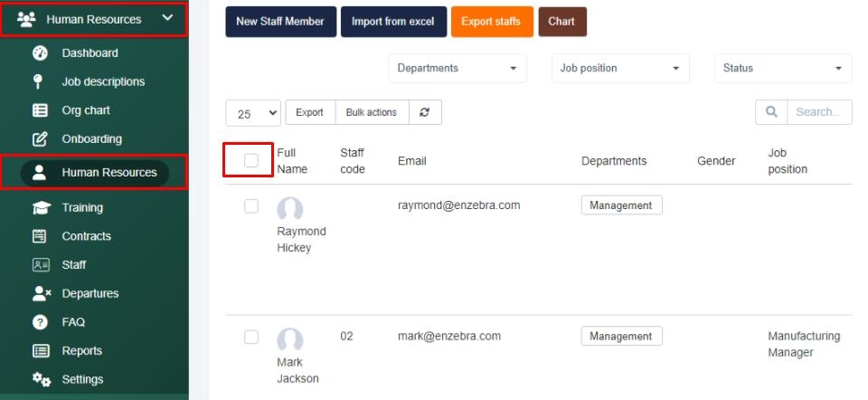Click the Dashboard gauge icon in sidebar
Screen dimensions: 868x400
40,52
